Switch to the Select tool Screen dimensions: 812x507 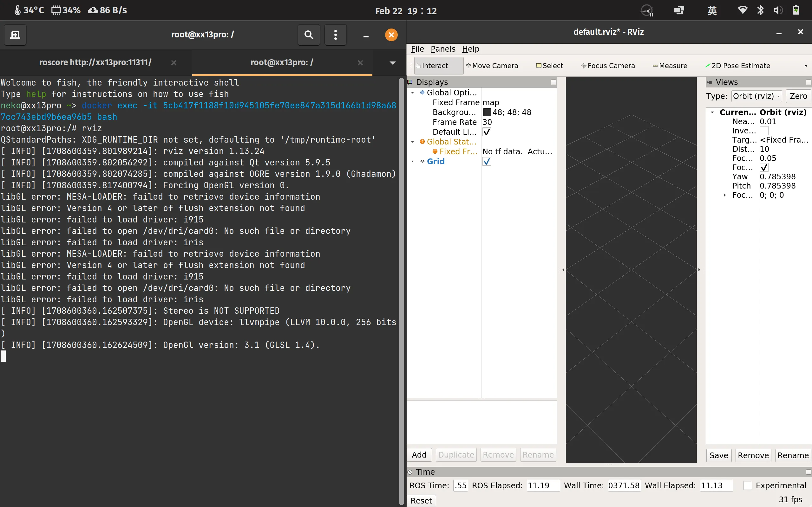click(549, 66)
